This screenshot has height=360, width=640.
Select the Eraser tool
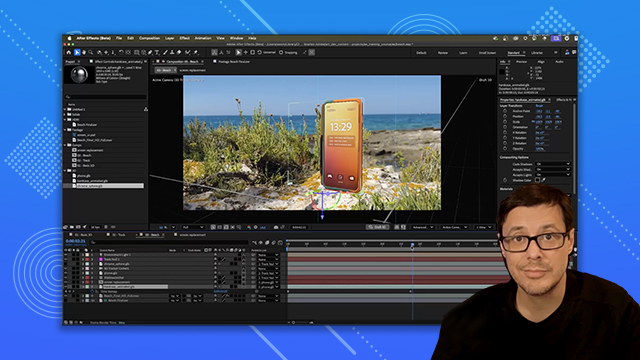point(179,52)
